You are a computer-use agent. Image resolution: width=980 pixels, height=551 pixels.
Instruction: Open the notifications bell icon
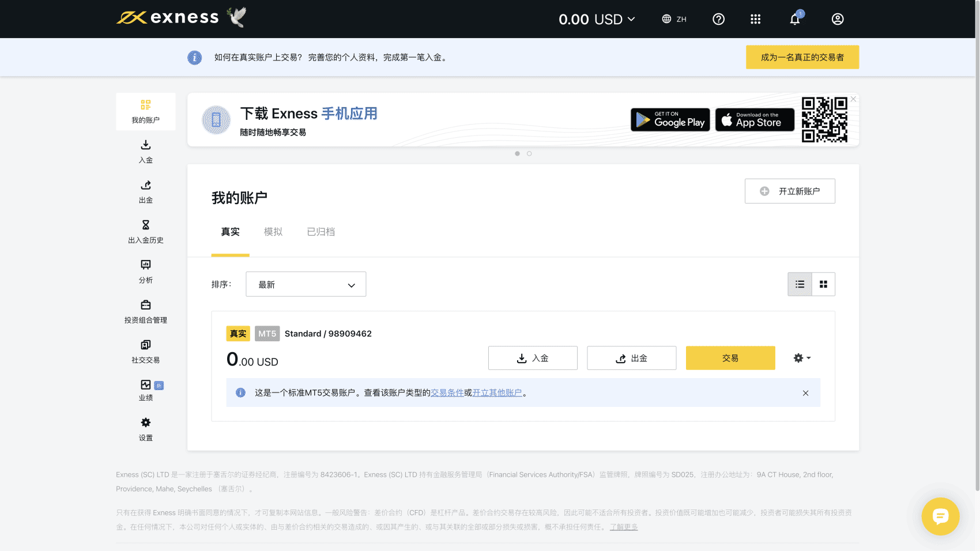click(795, 19)
